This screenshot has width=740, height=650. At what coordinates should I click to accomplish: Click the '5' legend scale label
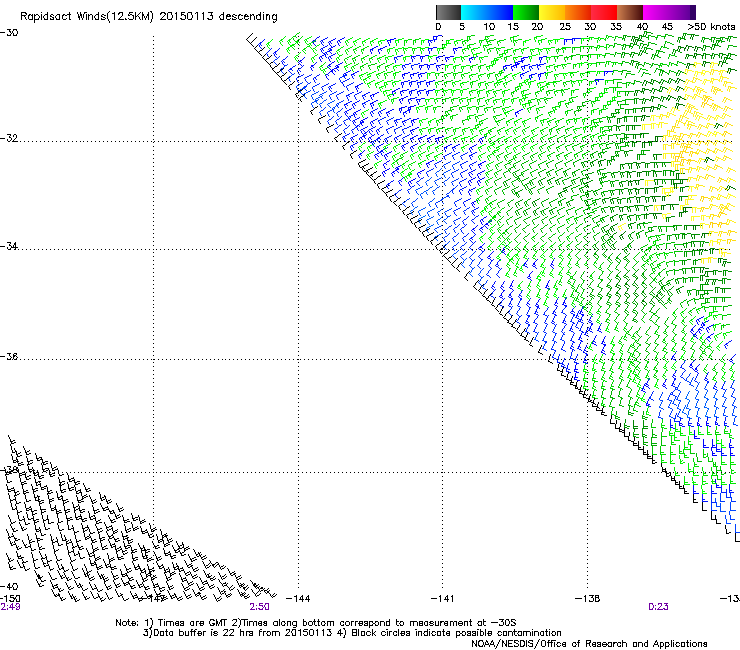[462, 27]
